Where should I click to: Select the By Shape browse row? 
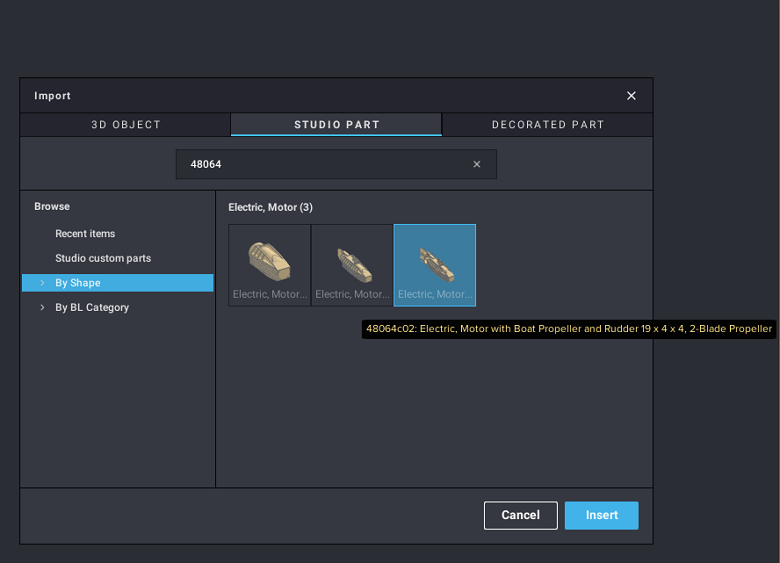pyautogui.click(x=117, y=282)
